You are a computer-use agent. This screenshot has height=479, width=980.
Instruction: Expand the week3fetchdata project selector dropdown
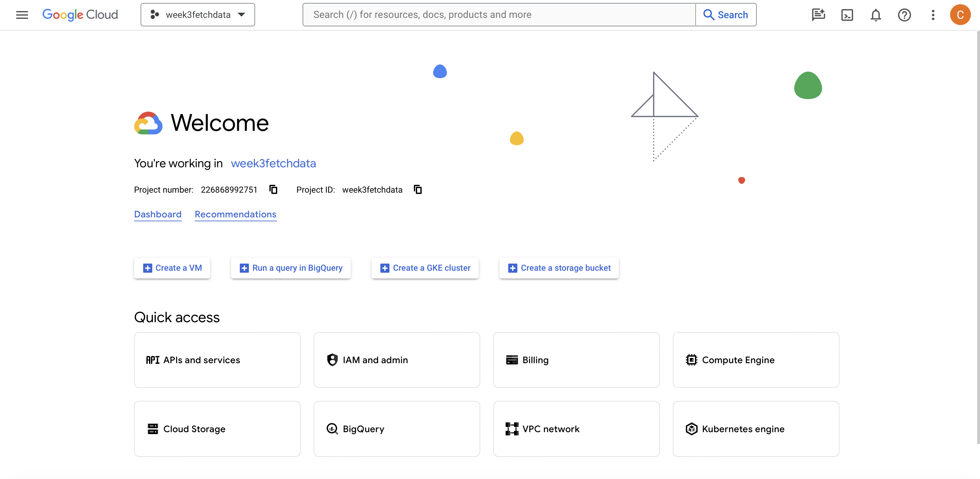click(x=197, y=15)
